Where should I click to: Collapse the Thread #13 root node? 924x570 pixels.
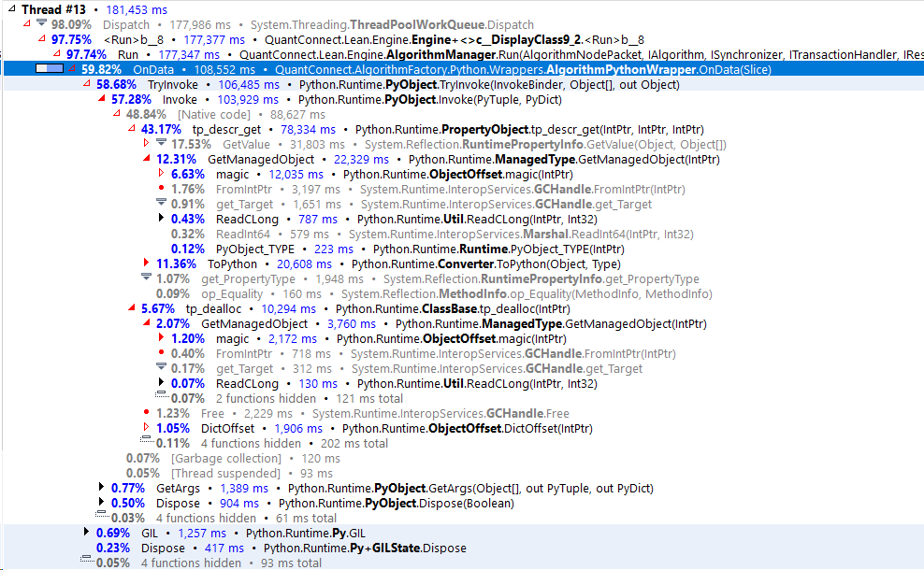tap(12, 8)
